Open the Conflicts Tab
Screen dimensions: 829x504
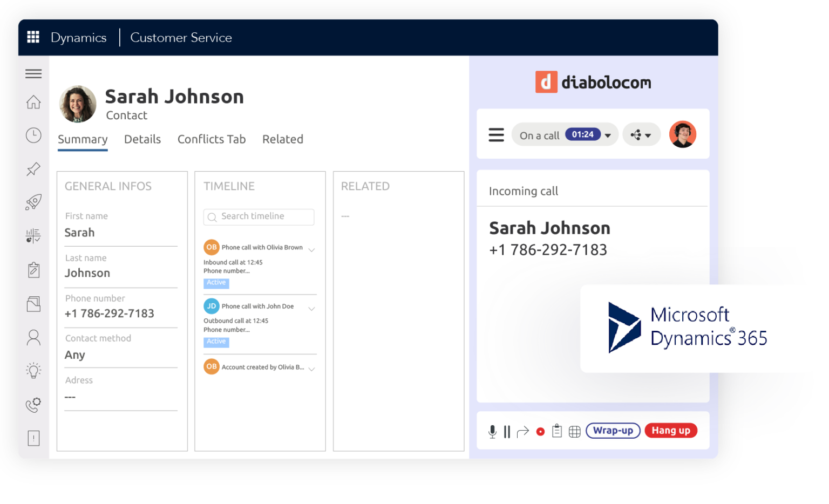click(x=211, y=139)
